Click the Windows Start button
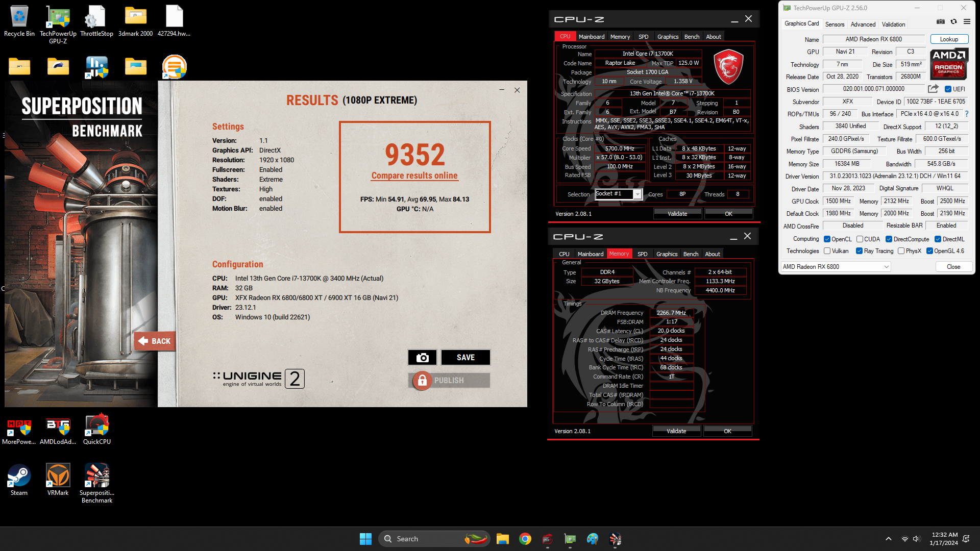980x551 pixels. [x=365, y=539]
